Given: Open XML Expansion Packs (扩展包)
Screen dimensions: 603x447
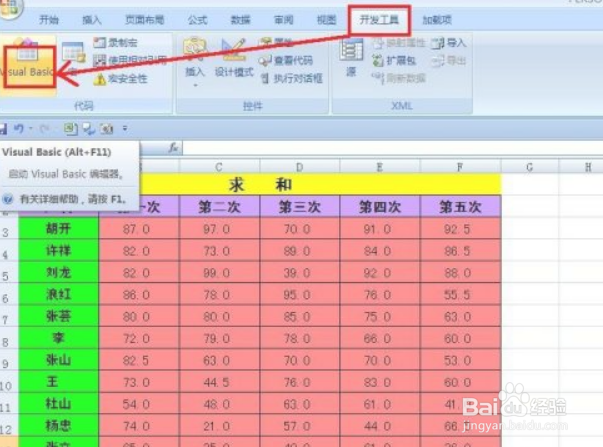Looking at the screenshot, I should pos(394,61).
